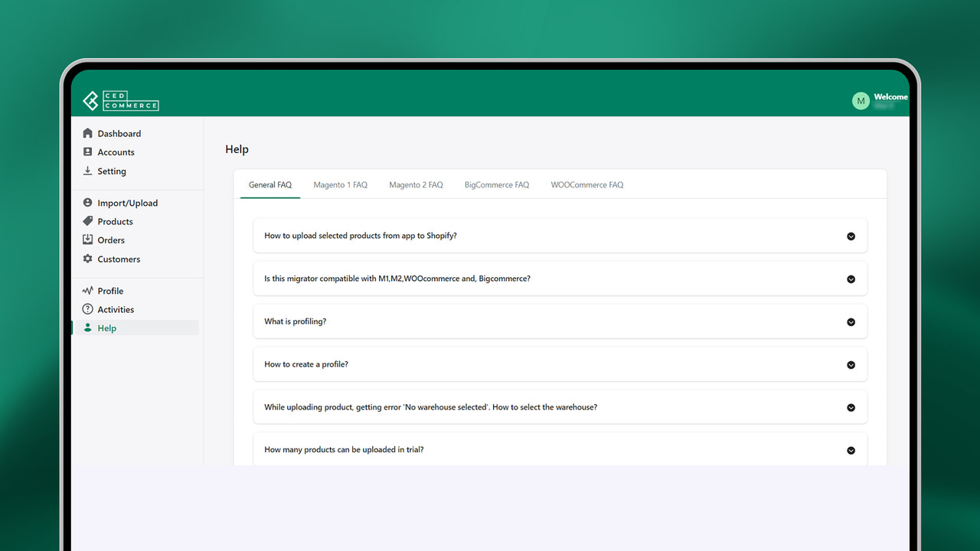Expand the 'What is profiling?' question
This screenshot has width=980, height=551.
pyautogui.click(x=851, y=322)
